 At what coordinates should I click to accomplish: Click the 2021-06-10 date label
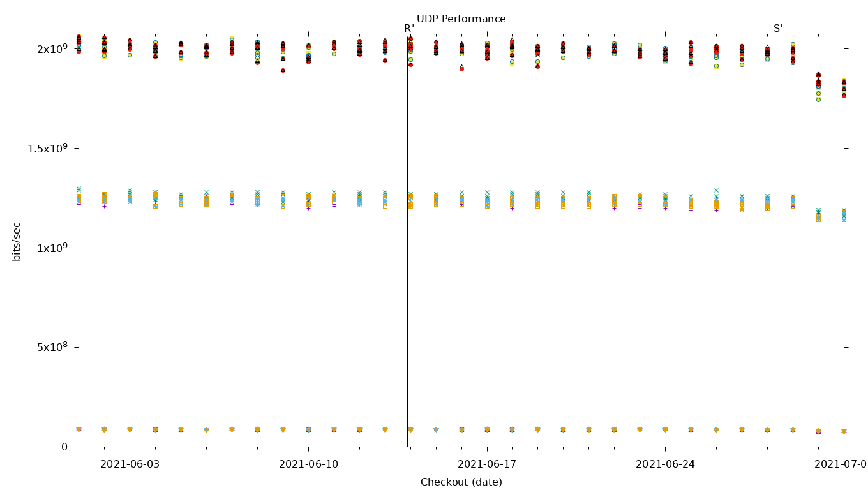(x=308, y=464)
